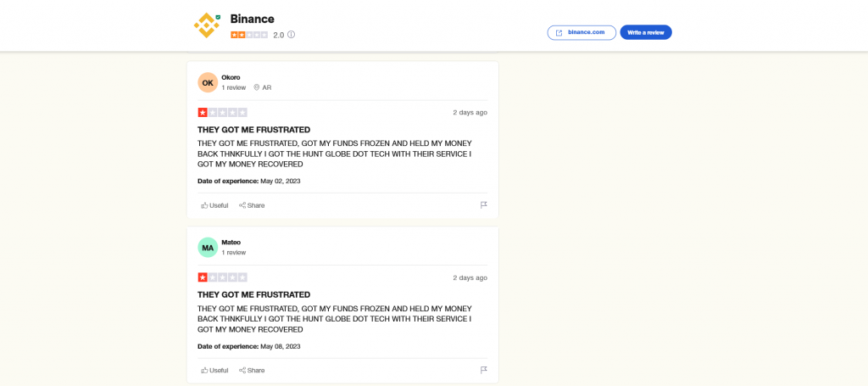
Task: Click the verified checkmark badge on Binance logo
Action: pyautogui.click(x=218, y=17)
